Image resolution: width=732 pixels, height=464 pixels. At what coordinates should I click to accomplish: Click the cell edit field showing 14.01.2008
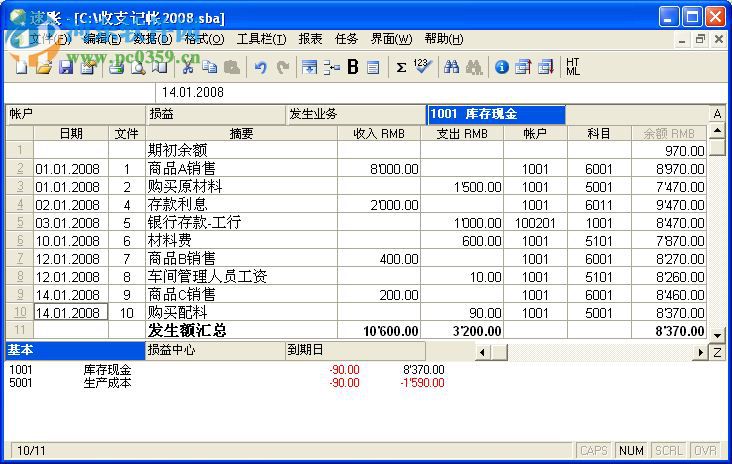[441, 92]
